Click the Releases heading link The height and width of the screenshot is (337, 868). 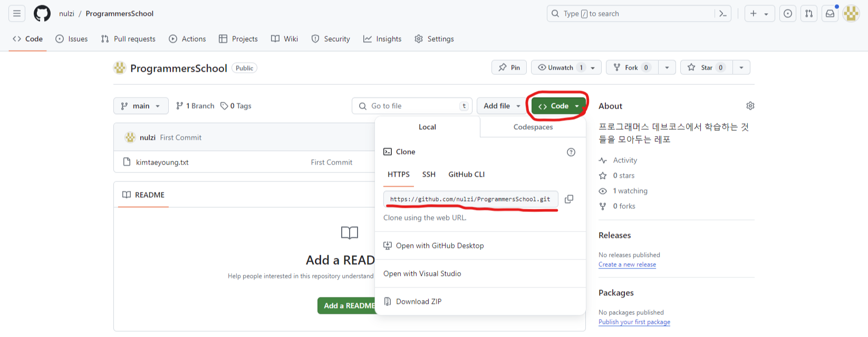(615, 235)
